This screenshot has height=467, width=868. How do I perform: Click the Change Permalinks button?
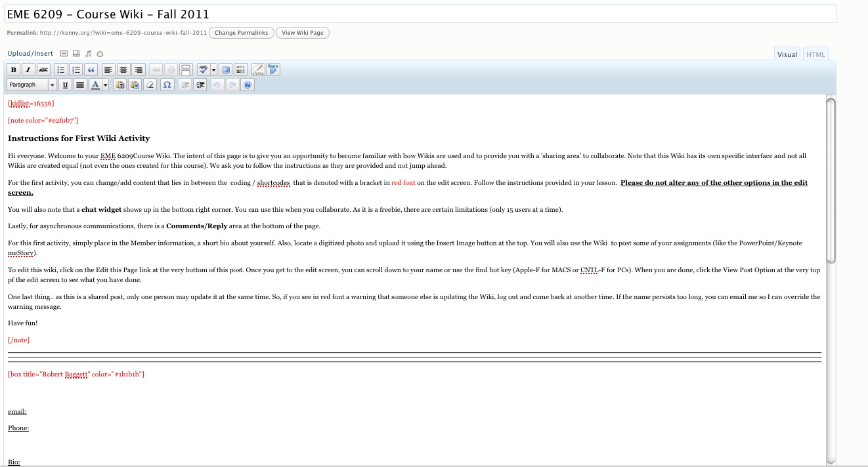click(x=241, y=33)
